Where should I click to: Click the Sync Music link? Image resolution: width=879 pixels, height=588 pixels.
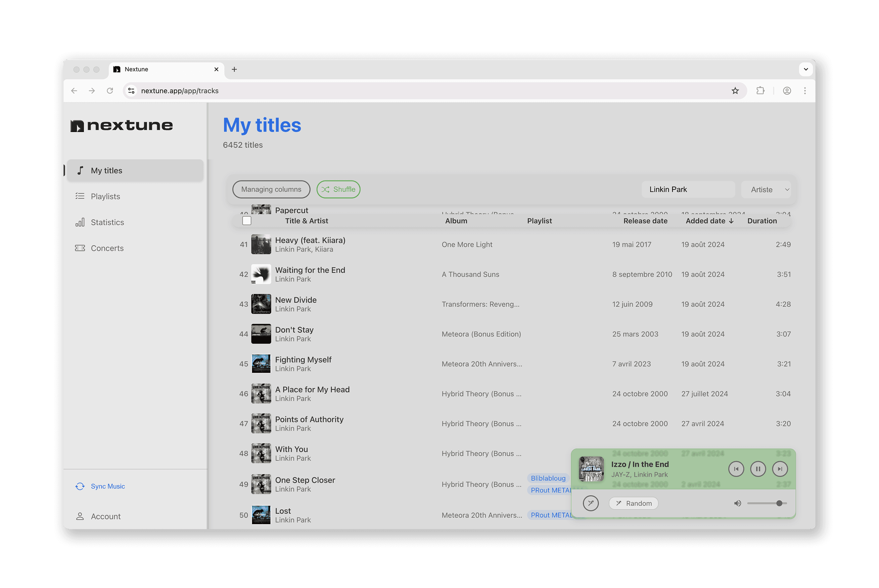pos(108,486)
